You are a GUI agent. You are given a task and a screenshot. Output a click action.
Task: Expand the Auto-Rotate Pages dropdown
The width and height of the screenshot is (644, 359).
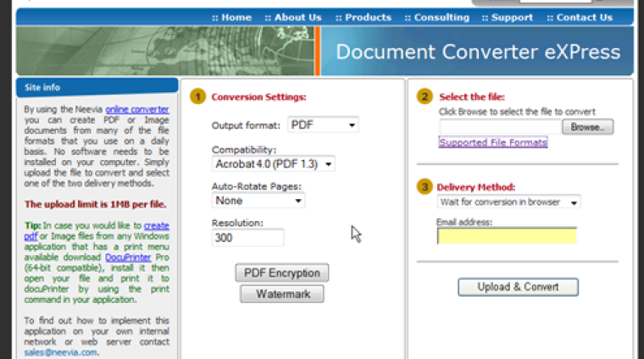click(x=258, y=201)
